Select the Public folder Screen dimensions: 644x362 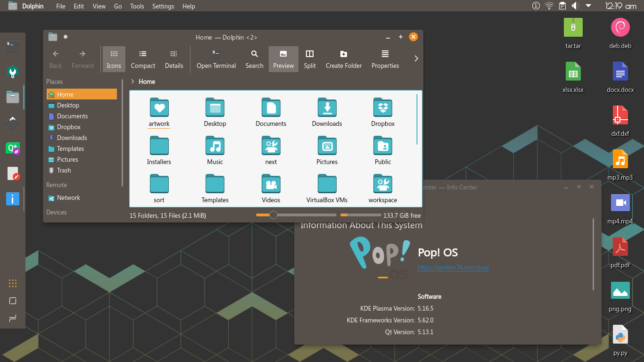point(383,150)
